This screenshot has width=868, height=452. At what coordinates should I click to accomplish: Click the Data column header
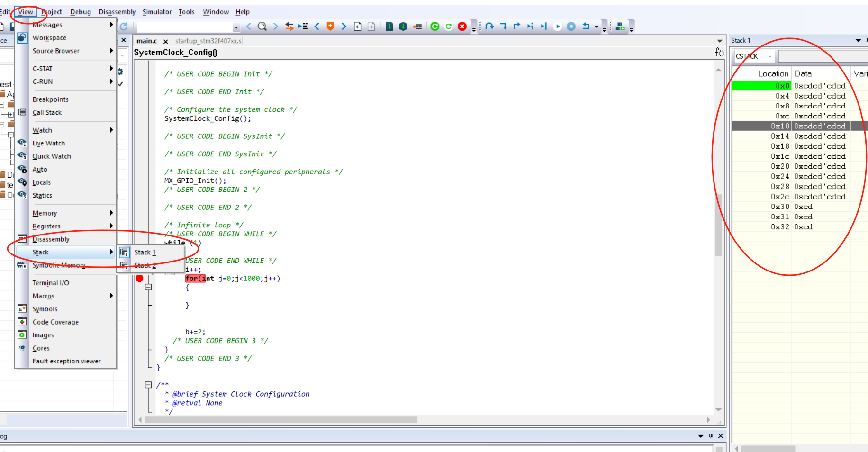821,73
